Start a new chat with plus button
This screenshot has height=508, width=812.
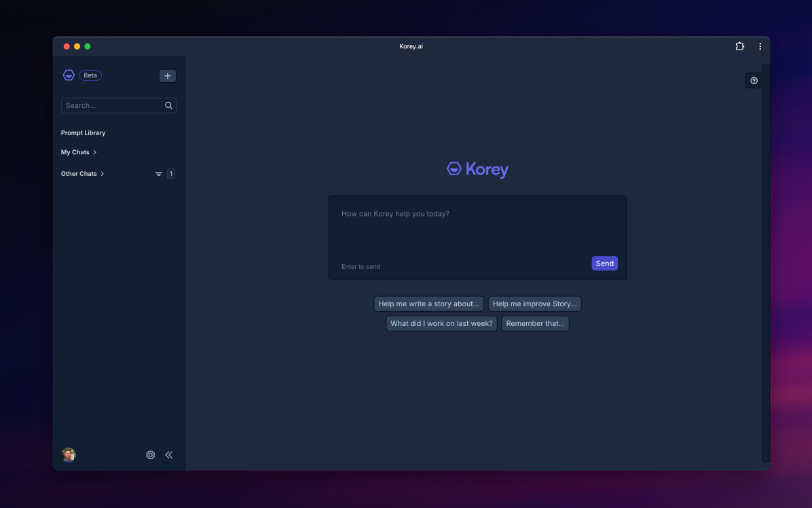pyautogui.click(x=167, y=76)
